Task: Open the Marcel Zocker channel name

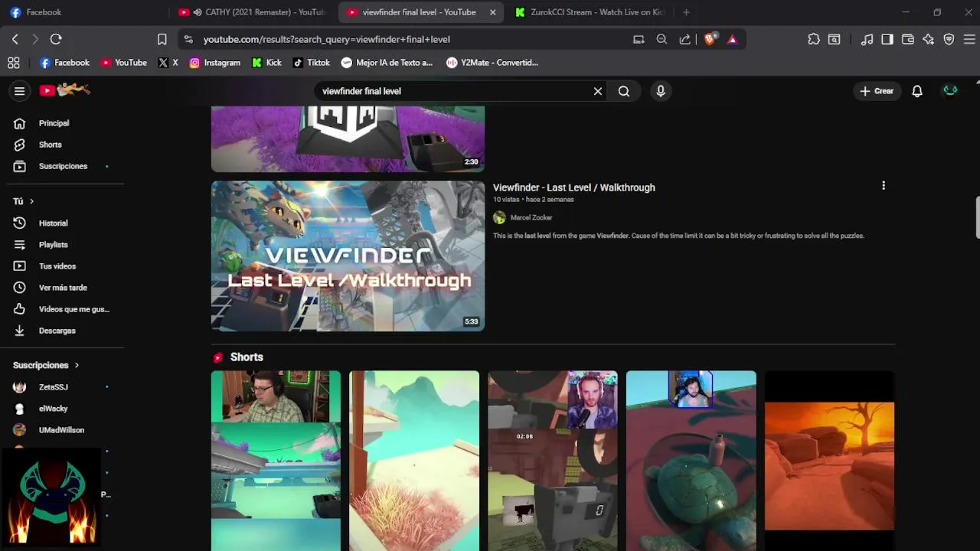Action: tap(531, 217)
